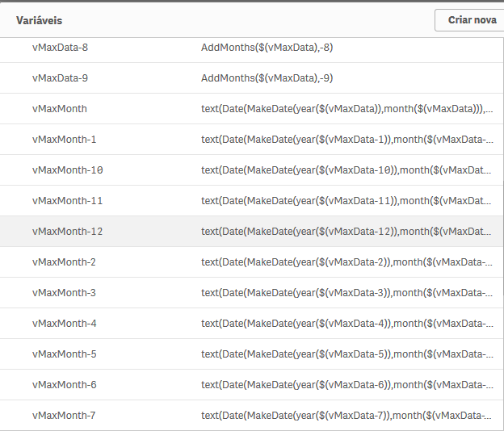Screen dimensions: 504x431
Task: Click the vMaxMonth-6 variable row
Action: tap(65, 385)
